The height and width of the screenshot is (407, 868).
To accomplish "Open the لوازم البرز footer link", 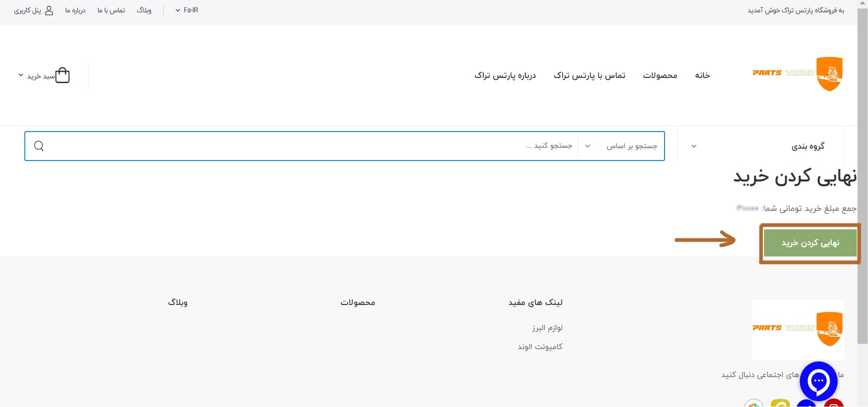I will click(547, 327).
